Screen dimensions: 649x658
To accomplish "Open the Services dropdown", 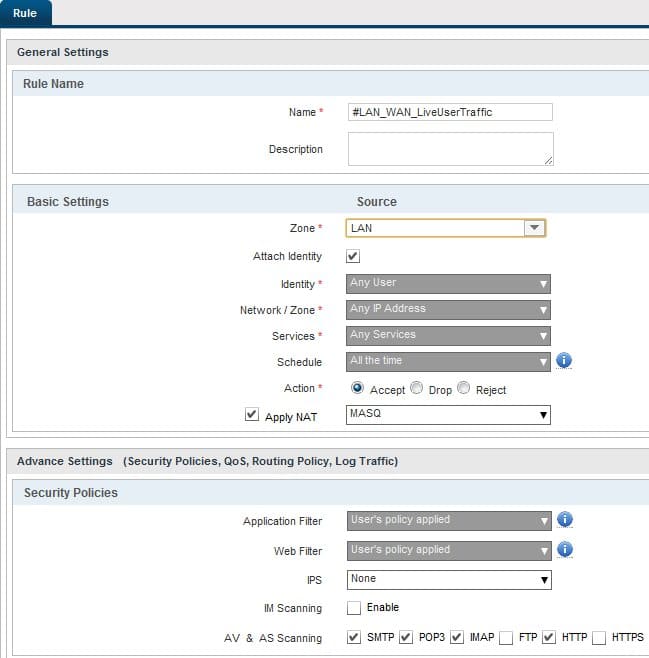I will [449, 335].
